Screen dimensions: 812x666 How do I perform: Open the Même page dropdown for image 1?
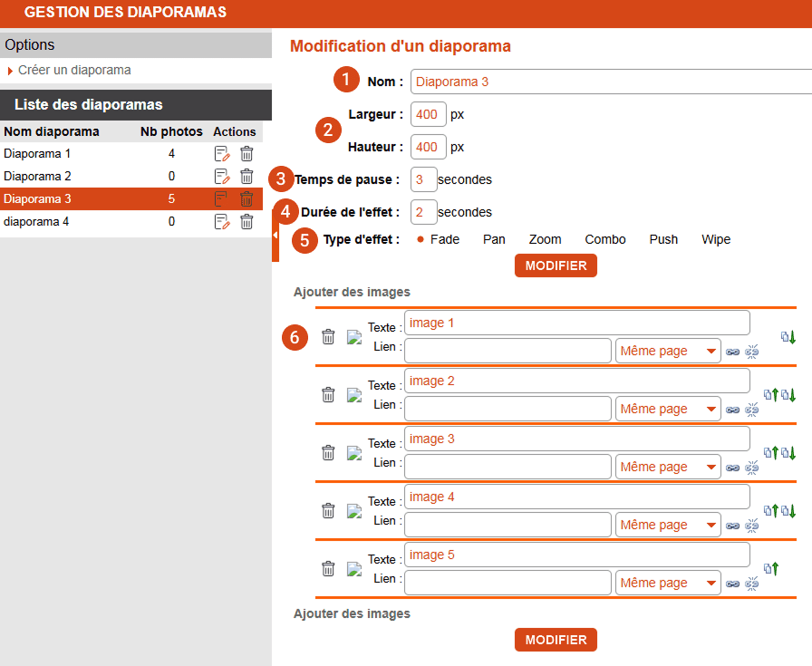point(668,352)
